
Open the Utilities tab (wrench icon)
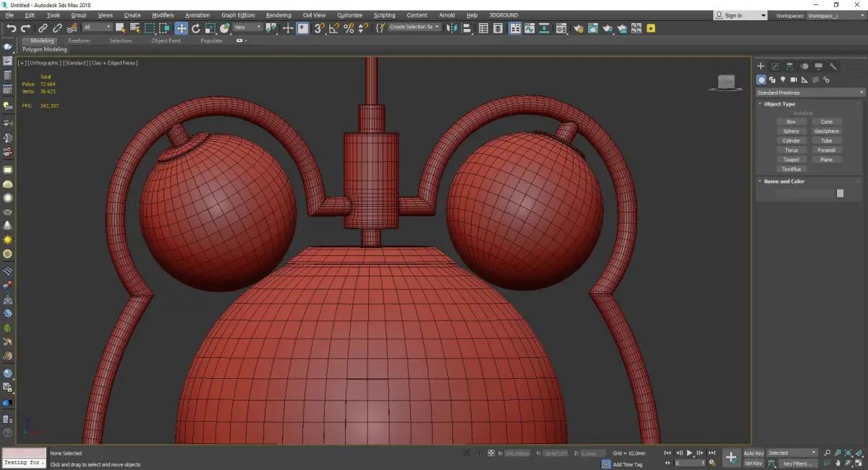coord(833,67)
